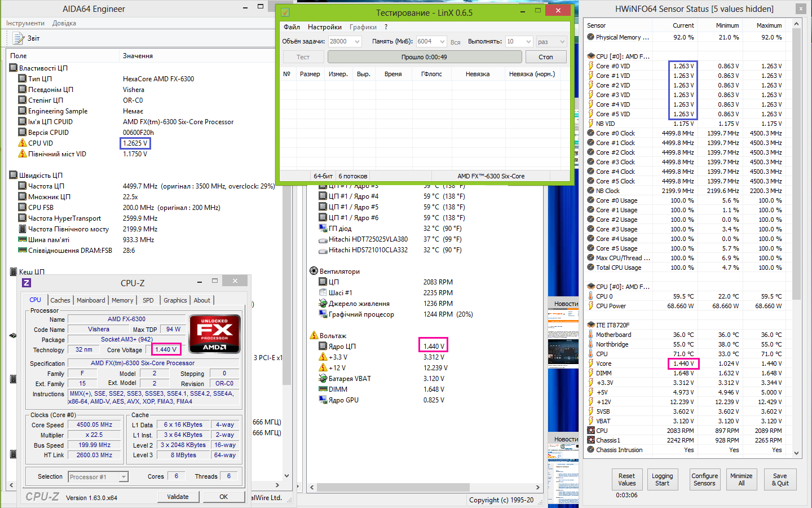Open the About tab in CPU-Z
Viewport: 812px width, 508px height.
click(202, 300)
